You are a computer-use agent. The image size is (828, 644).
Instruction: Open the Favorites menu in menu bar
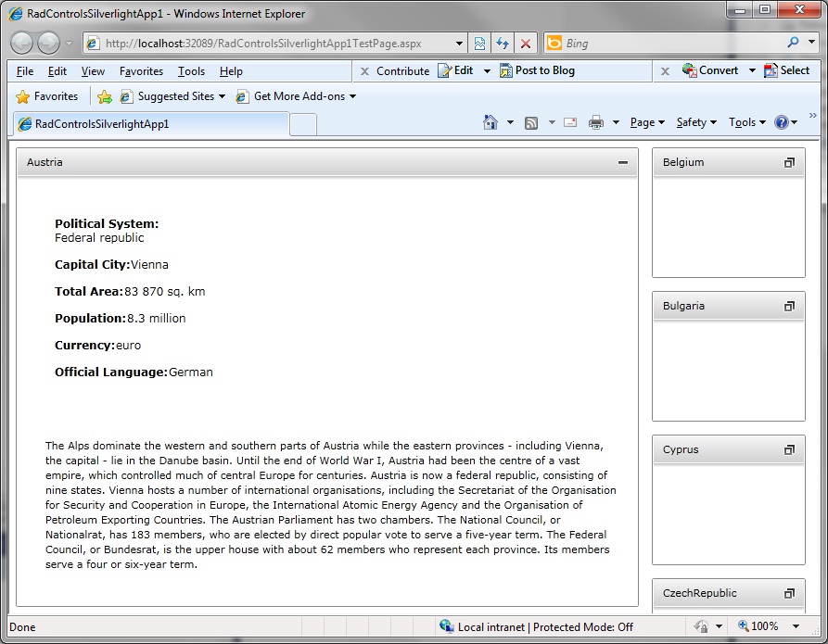pos(141,71)
